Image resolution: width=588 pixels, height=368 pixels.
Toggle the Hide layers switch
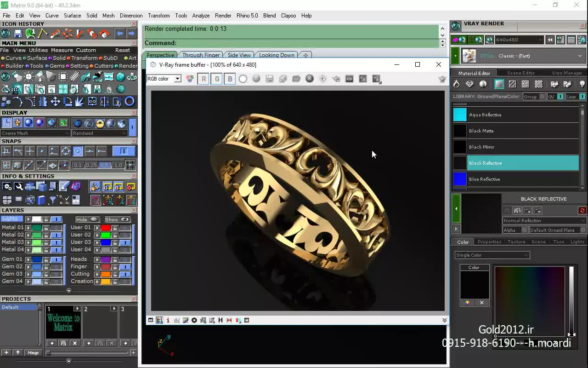(x=87, y=219)
